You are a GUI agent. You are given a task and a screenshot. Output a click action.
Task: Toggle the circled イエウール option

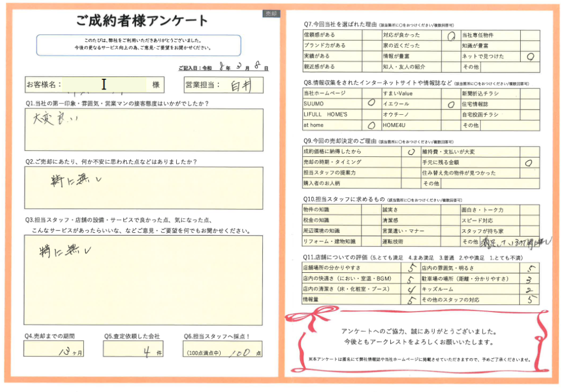coord(450,104)
